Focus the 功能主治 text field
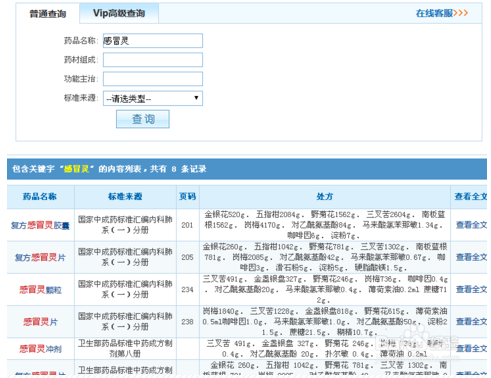491x378 pixels. 153,79
